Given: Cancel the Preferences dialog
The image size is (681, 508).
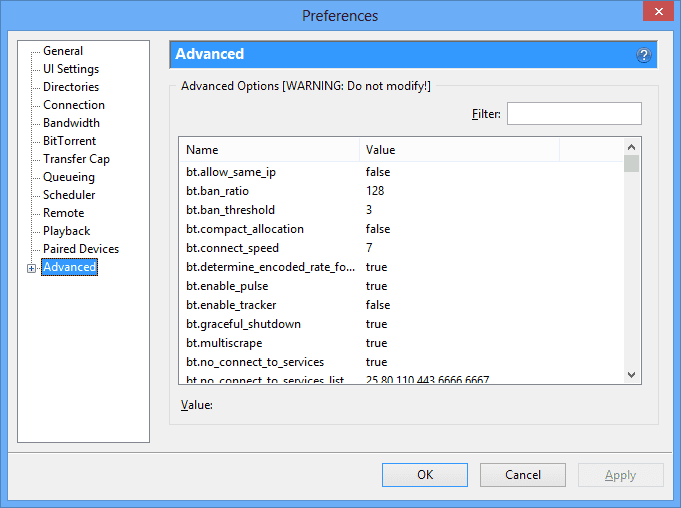Looking at the screenshot, I should click(522, 475).
